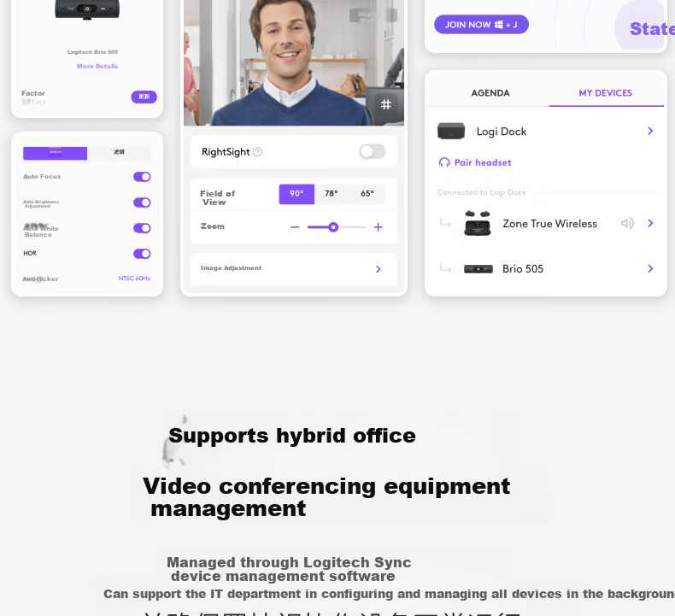Click the grid overlay icon on the video preview

click(385, 104)
